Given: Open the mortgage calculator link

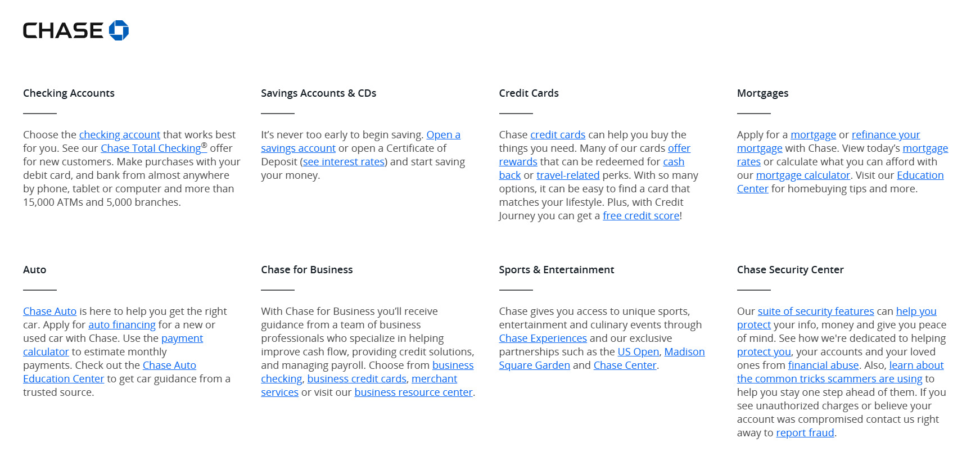Looking at the screenshot, I should (802, 175).
